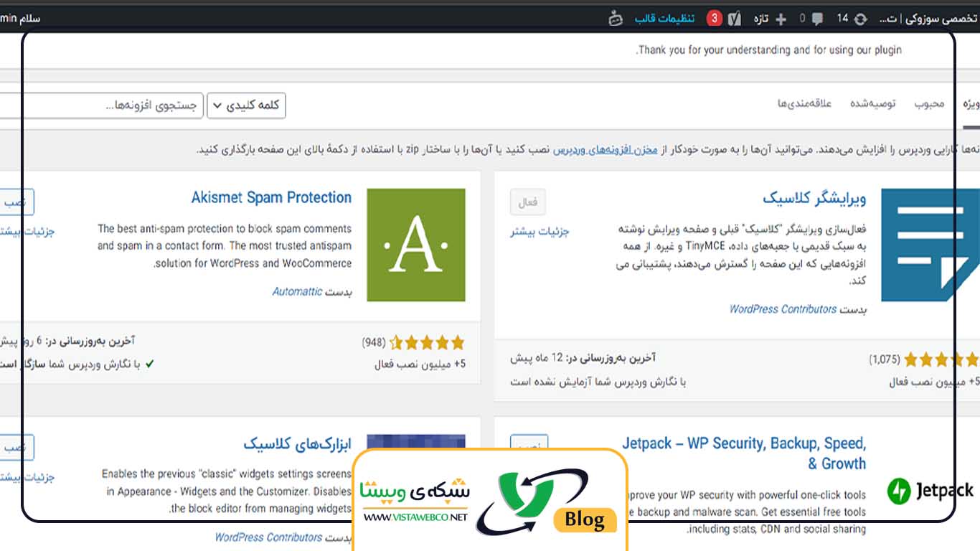Click the icon left of تنظیمات قالب
This screenshot has height=551, width=980.
coord(615,19)
